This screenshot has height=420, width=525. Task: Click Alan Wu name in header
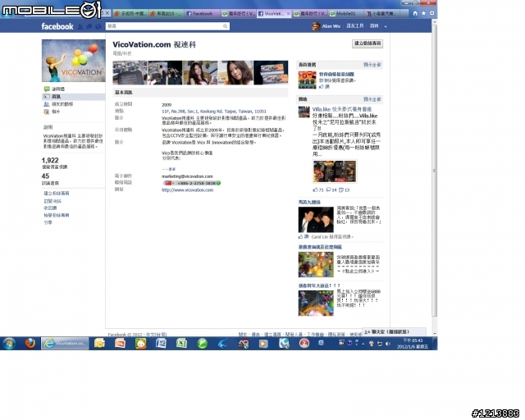click(331, 26)
